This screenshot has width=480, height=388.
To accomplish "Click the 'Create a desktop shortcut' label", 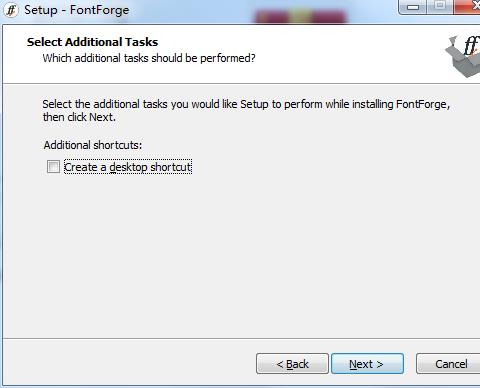I will point(128,167).
